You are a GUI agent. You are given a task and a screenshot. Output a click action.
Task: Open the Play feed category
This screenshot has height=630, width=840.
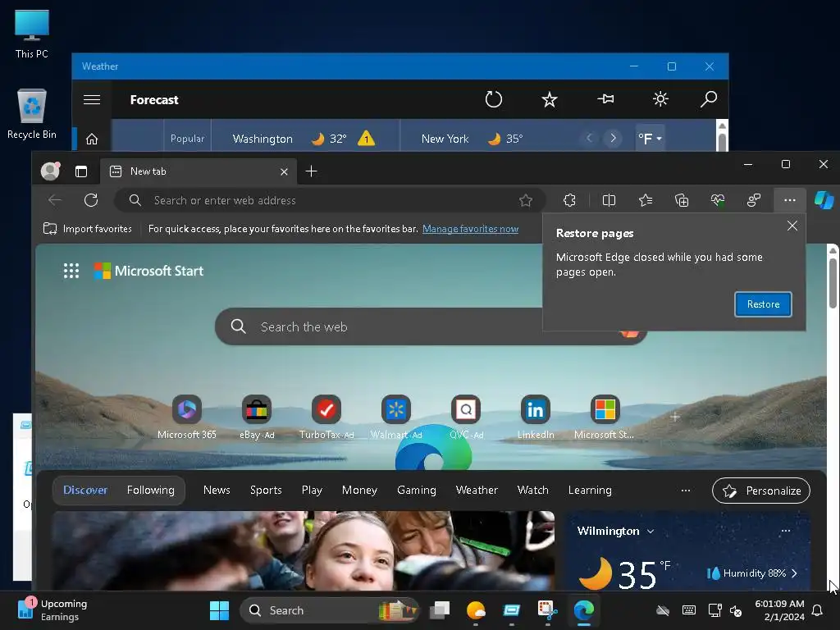[312, 491]
